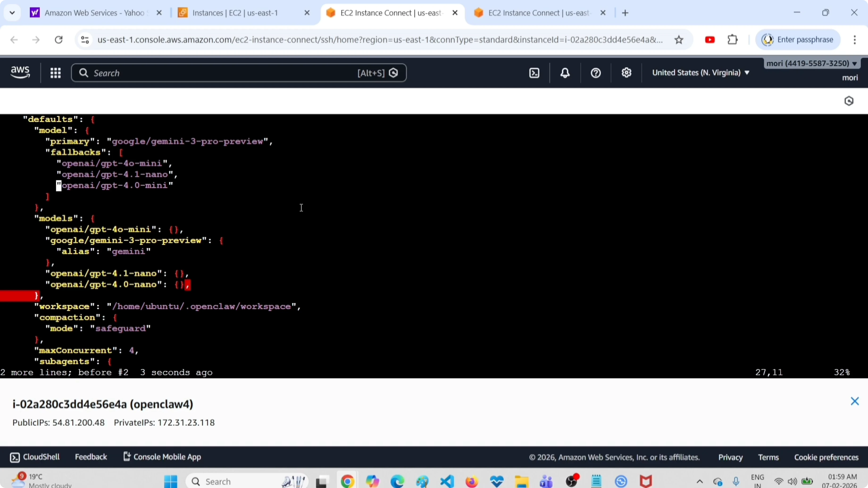
Task: Bookmark this page with the star icon
Action: click(x=679, y=40)
